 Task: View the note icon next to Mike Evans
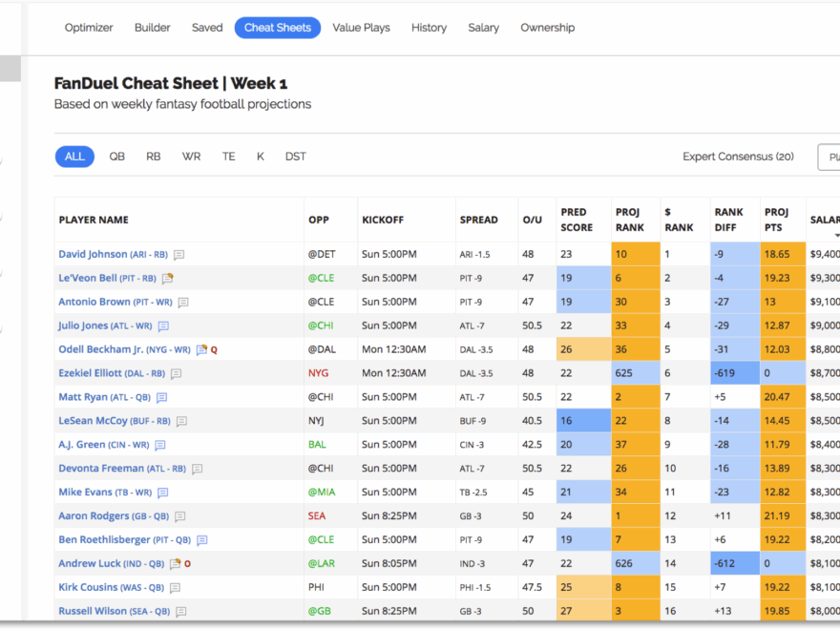(163, 493)
